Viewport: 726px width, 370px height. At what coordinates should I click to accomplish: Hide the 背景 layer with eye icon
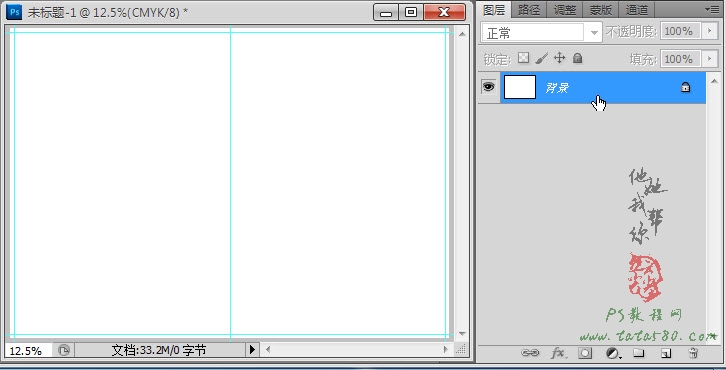(x=488, y=87)
